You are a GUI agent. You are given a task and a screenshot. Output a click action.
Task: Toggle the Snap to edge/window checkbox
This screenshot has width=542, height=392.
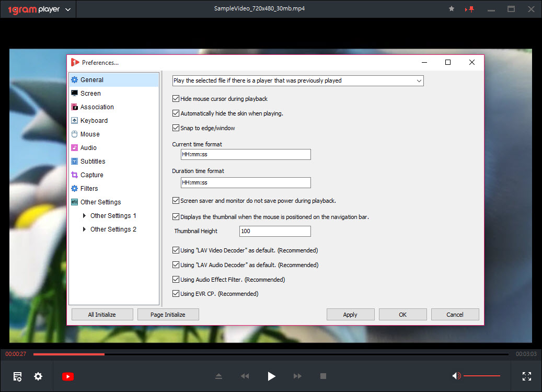click(x=176, y=128)
